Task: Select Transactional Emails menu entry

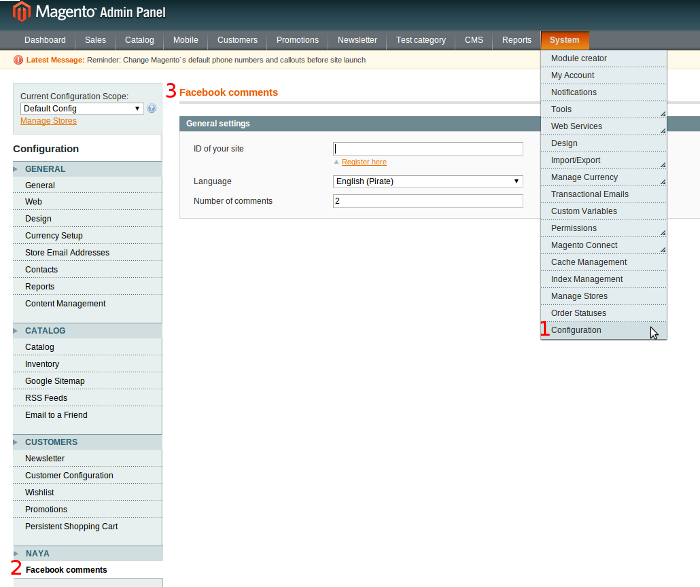Action: (x=604, y=194)
